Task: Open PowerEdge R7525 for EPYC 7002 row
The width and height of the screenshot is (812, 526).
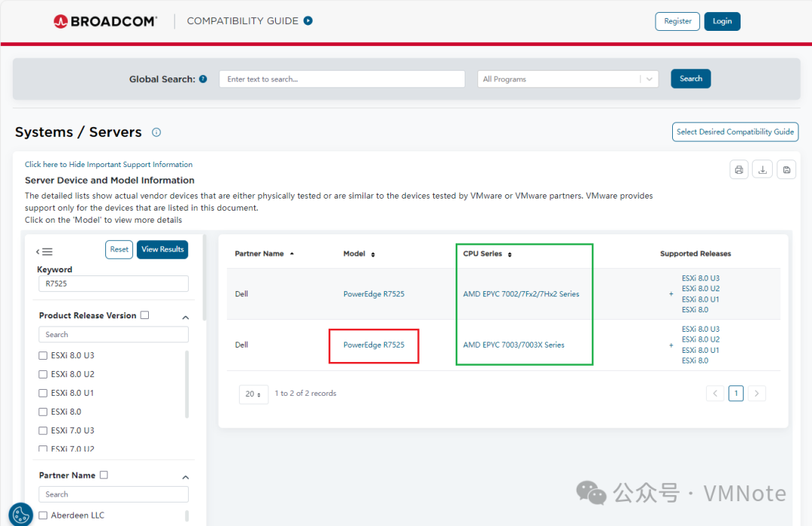Action: [x=374, y=293]
